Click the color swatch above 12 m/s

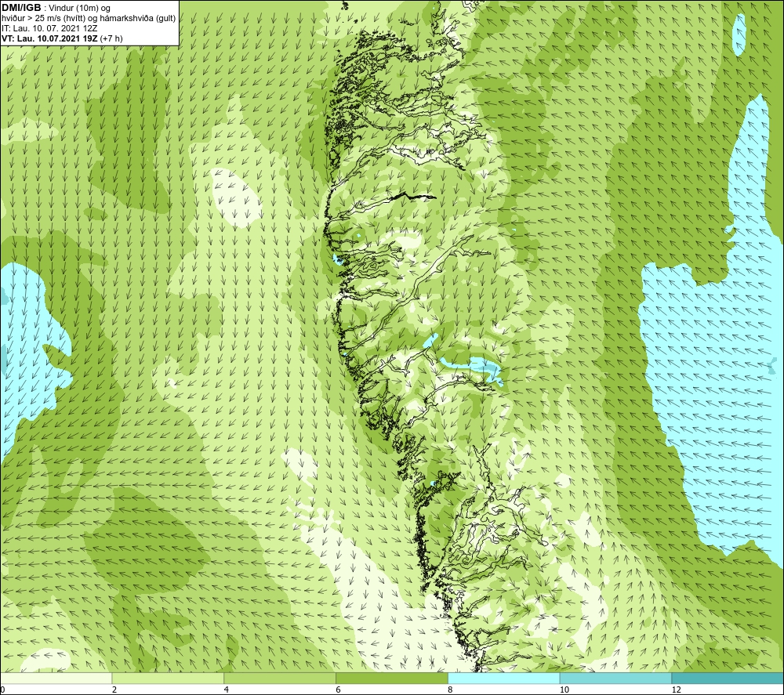point(728,678)
